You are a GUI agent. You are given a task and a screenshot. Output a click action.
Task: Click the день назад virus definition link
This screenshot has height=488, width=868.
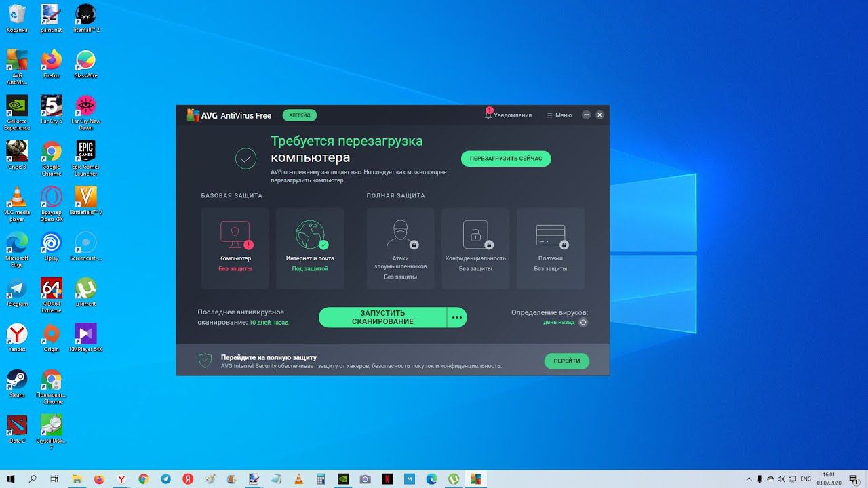pyautogui.click(x=559, y=323)
